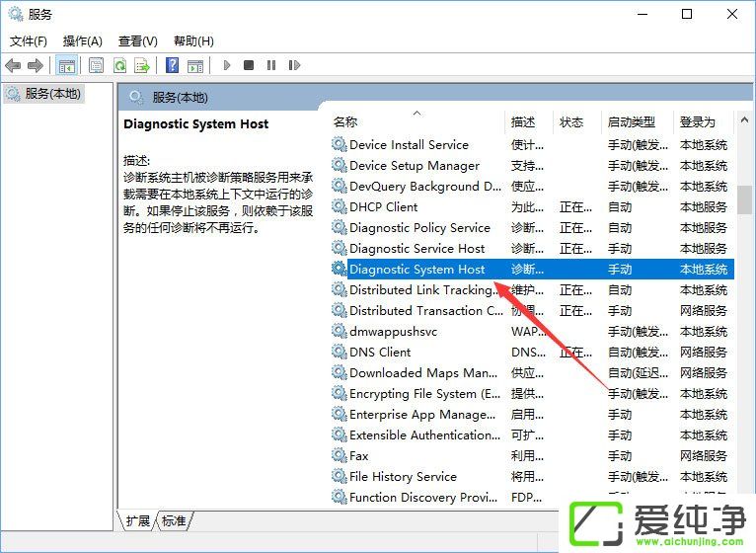The width and height of the screenshot is (756, 553).
Task: Toggle the show/hide console tree icon
Action: tap(67, 65)
